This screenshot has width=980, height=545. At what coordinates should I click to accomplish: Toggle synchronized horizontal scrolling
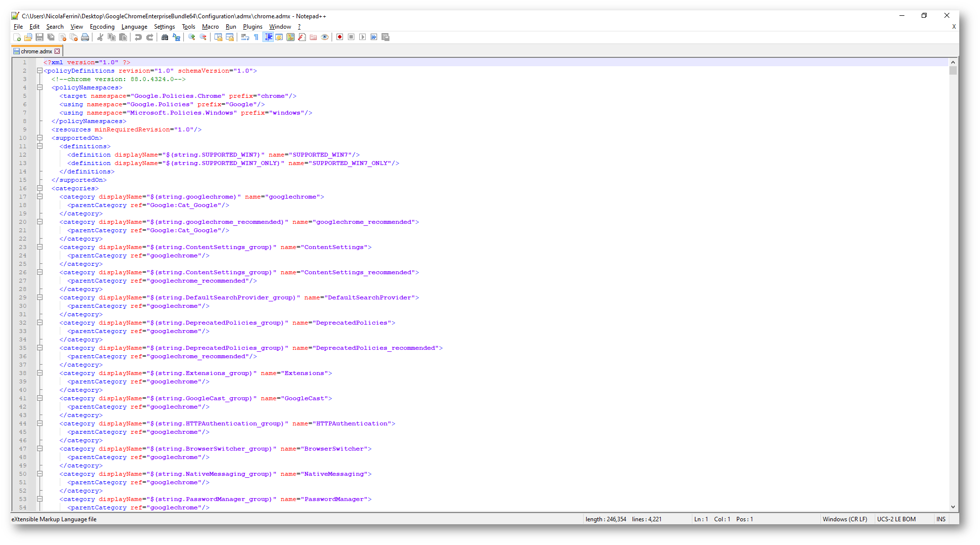coord(230,37)
